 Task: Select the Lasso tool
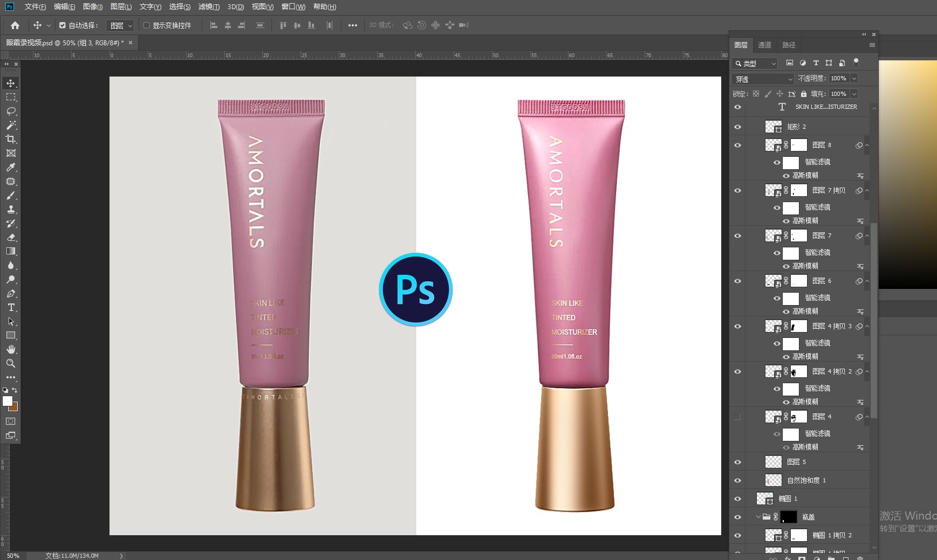11,111
